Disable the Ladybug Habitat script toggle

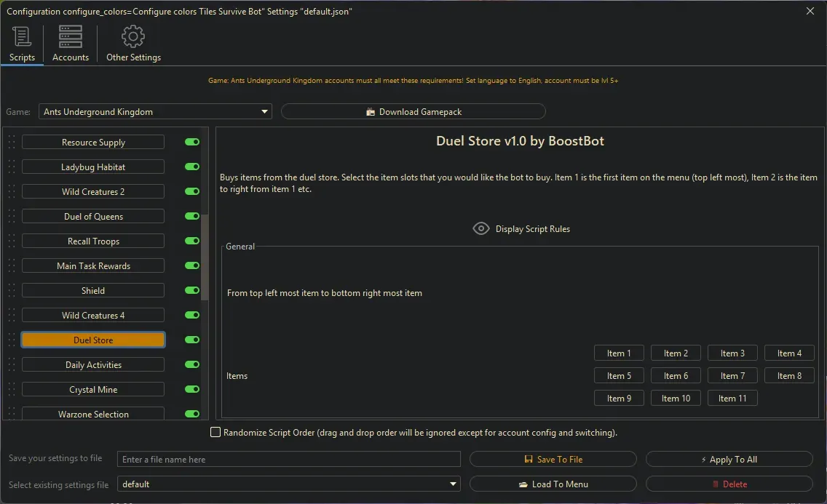click(x=192, y=167)
